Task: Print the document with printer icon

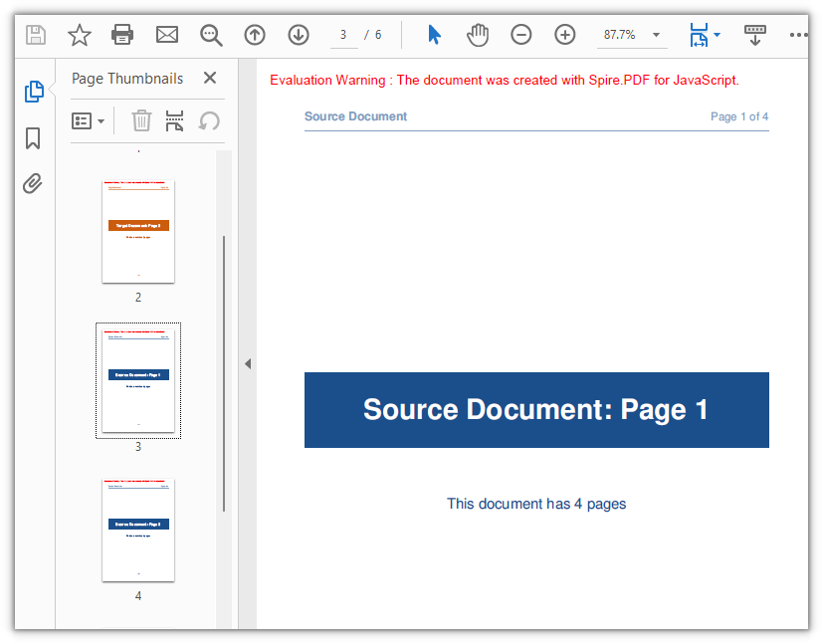Action: 122,35
